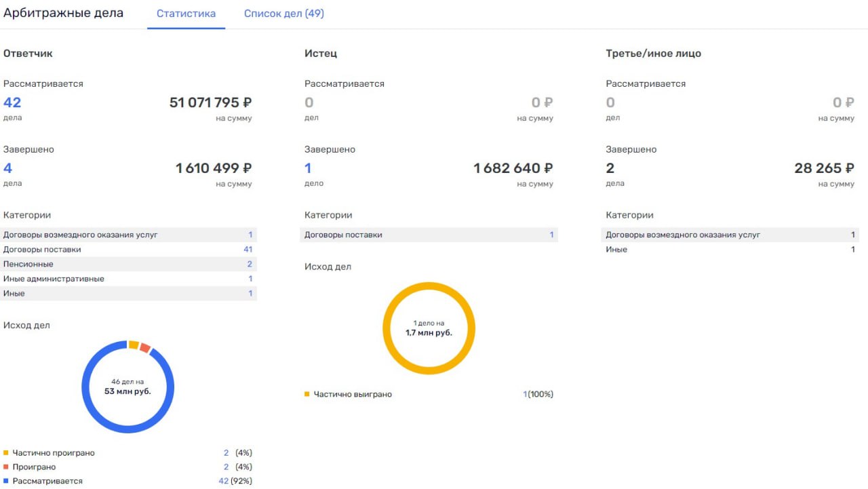Open the 1 completed case as Истец
The height and width of the screenshot is (489, 868).
(308, 168)
